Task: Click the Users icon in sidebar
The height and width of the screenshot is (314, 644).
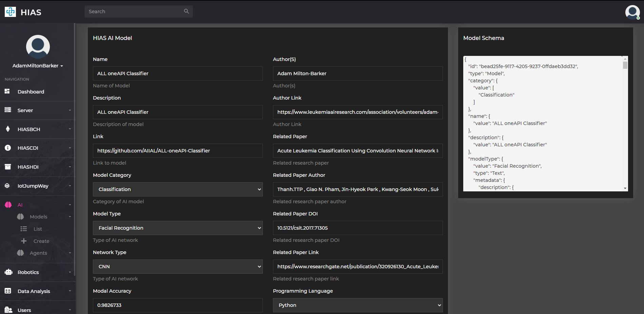Action: pos(8,310)
